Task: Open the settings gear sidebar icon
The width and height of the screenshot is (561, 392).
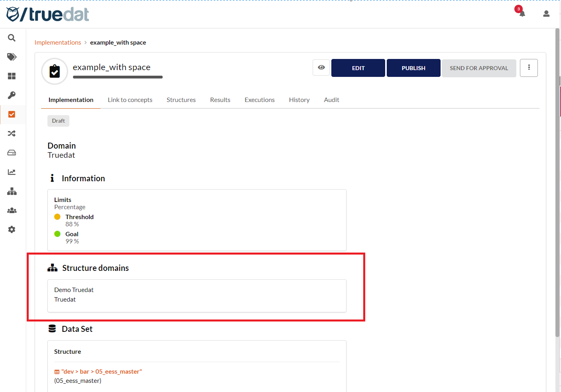Action: tap(12, 229)
